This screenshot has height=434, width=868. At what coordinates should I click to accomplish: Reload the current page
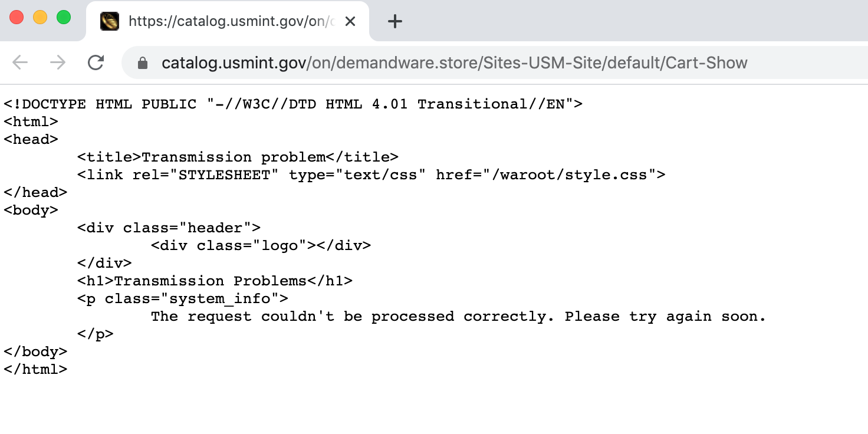96,63
